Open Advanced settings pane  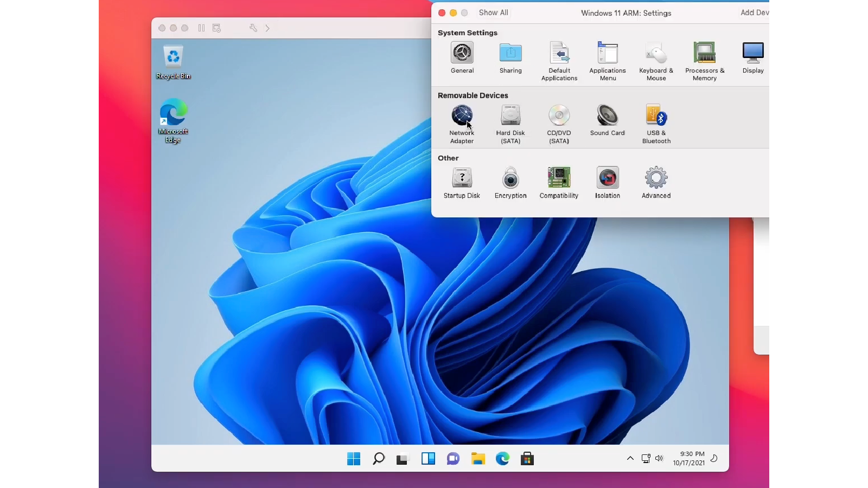pos(656,183)
